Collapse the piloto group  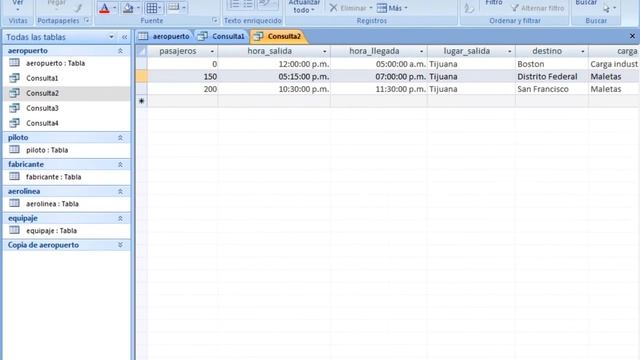(x=120, y=138)
